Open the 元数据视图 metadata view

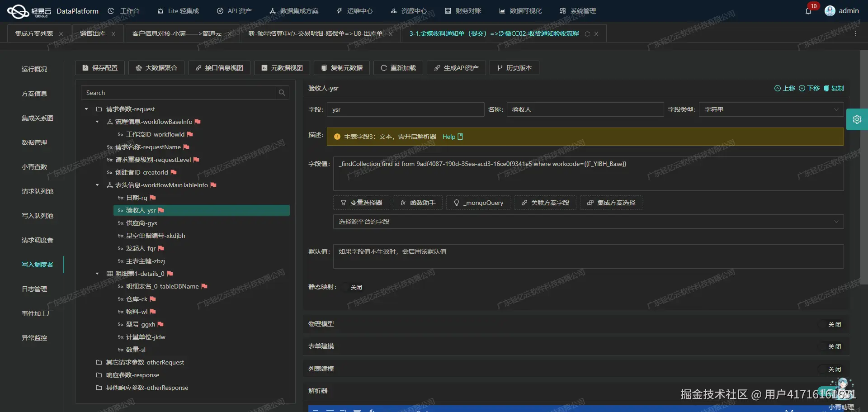[x=281, y=68]
